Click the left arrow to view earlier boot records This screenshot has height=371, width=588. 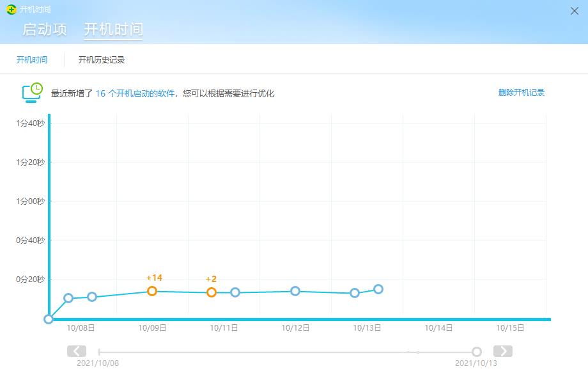[x=76, y=351]
